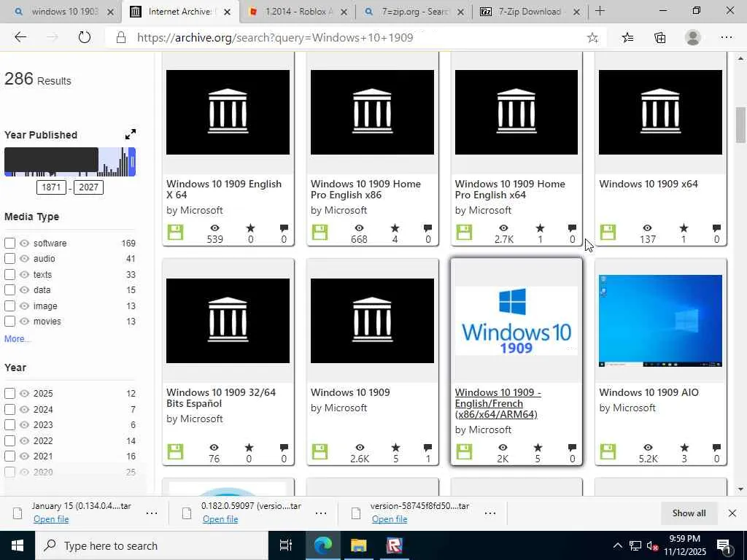The image size is (747, 560).
Task: Show hidden system tray icons
Action: pyautogui.click(x=617, y=545)
